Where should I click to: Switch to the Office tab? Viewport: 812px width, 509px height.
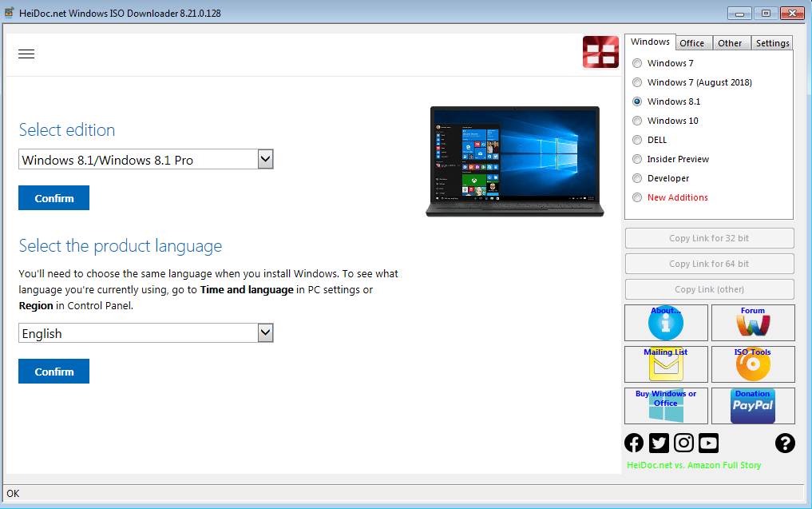click(692, 43)
